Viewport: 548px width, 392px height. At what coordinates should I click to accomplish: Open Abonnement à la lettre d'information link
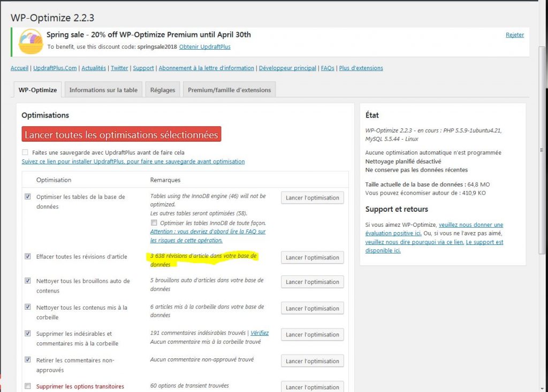pyautogui.click(x=206, y=68)
